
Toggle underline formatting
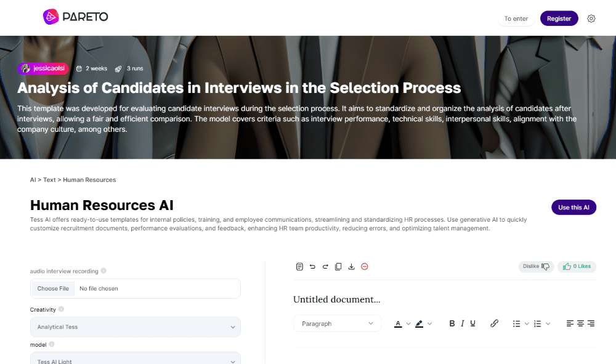pyautogui.click(x=472, y=323)
